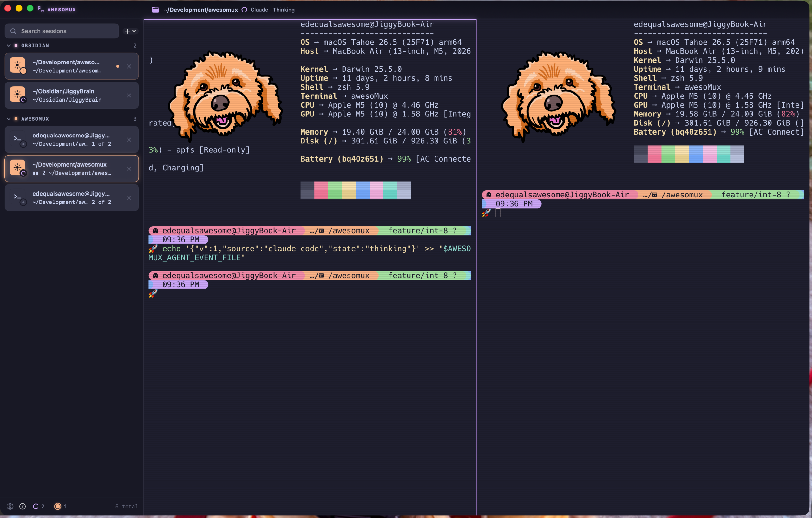812x518 pixels.
Task: Click Claude icon of the ~/Obsidian/JiggyBrain session
Action: 18,94
